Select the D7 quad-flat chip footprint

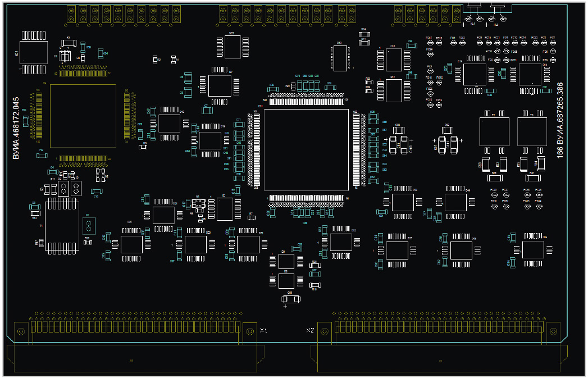click(x=220, y=86)
